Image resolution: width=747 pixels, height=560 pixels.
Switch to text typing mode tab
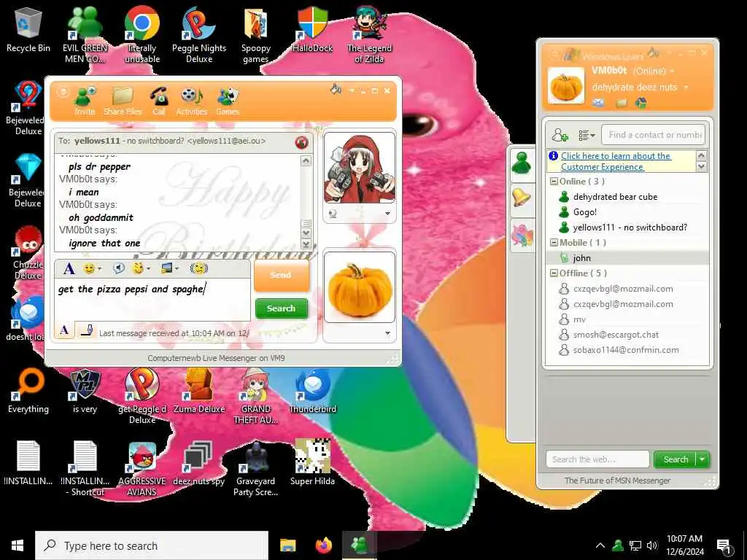64,330
